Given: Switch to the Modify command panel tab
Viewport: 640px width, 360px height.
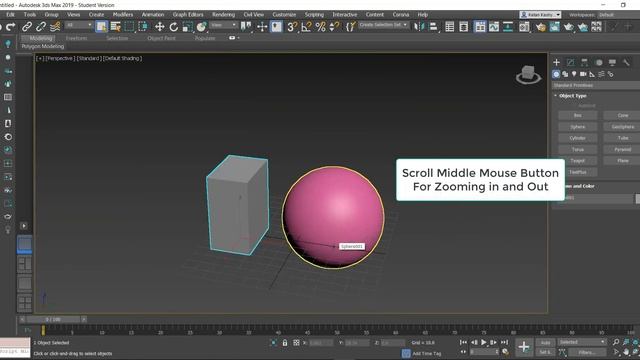Looking at the screenshot, I should (570, 62).
